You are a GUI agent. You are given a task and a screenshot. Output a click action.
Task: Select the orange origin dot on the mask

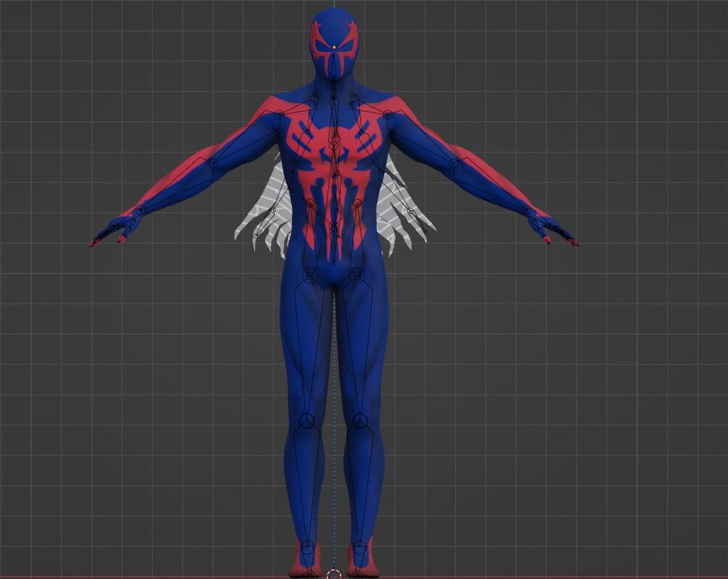pyautogui.click(x=334, y=47)
